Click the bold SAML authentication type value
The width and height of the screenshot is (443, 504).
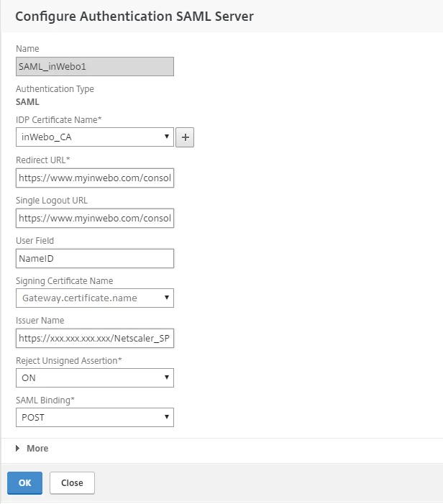pos(27,101)
